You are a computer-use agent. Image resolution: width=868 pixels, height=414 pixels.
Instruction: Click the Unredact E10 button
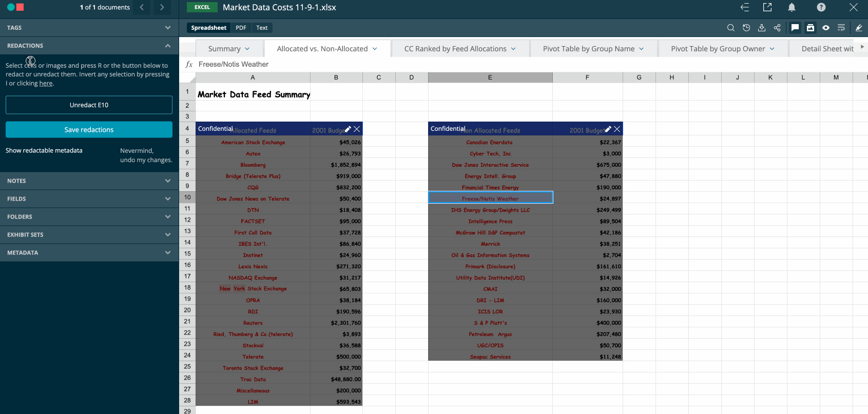(89, 105)
